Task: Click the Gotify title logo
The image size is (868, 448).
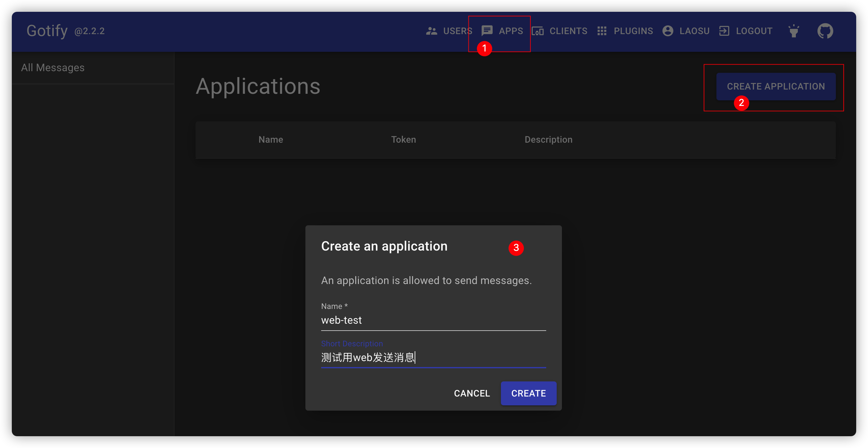Action: click(47, 31)
